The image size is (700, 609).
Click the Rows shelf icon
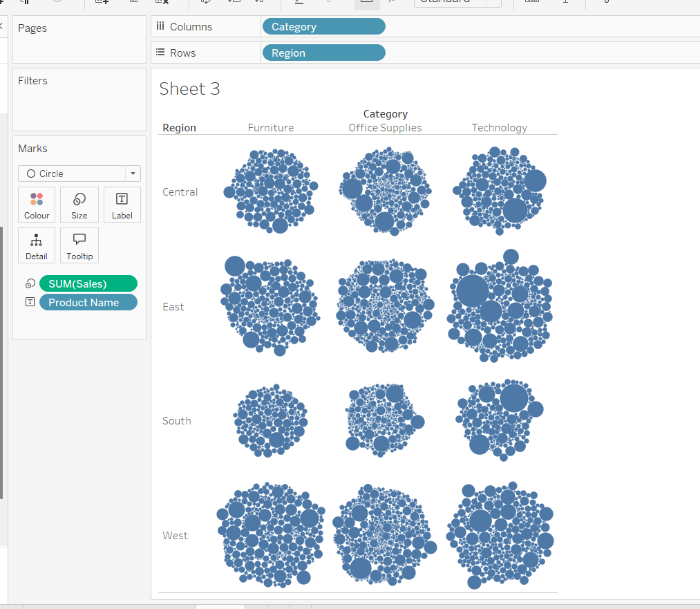[160, 53]
